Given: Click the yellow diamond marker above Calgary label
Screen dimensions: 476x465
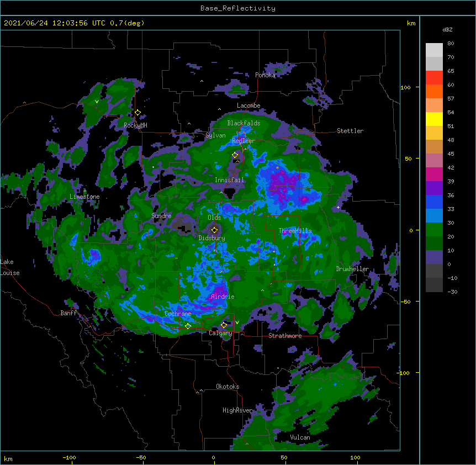Looking at the screenshot, I should coord(224,325).
